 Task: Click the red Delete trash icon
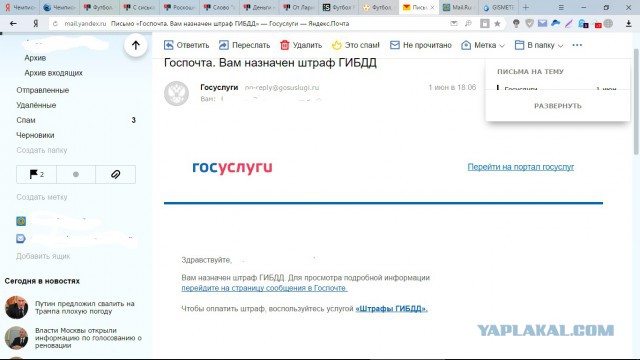pyautogui.click(x=284, y=45)
